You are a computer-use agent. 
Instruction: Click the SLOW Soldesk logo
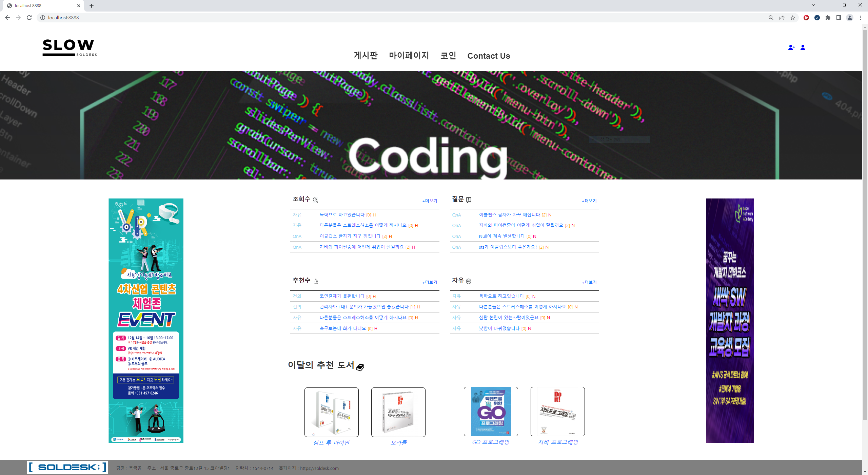[70, 47]
